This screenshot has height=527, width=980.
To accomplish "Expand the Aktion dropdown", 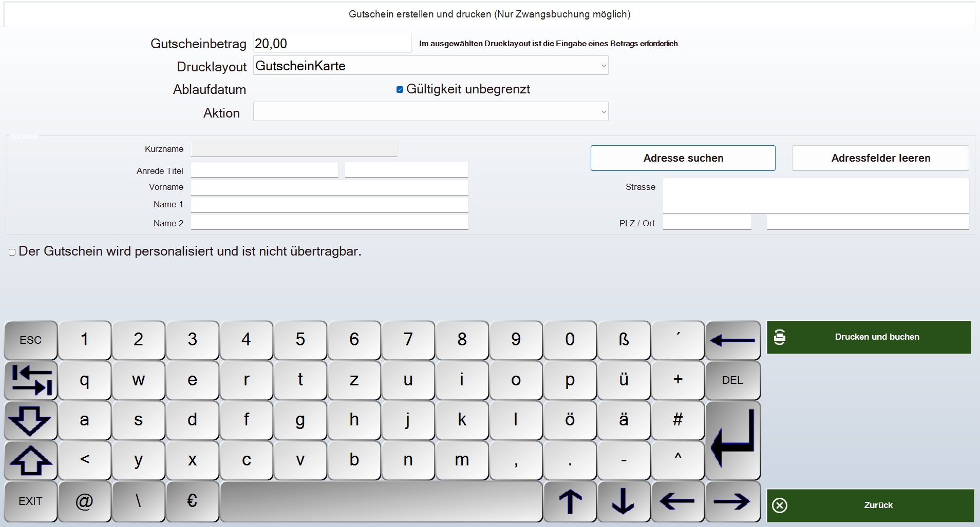I will point(430,112).
